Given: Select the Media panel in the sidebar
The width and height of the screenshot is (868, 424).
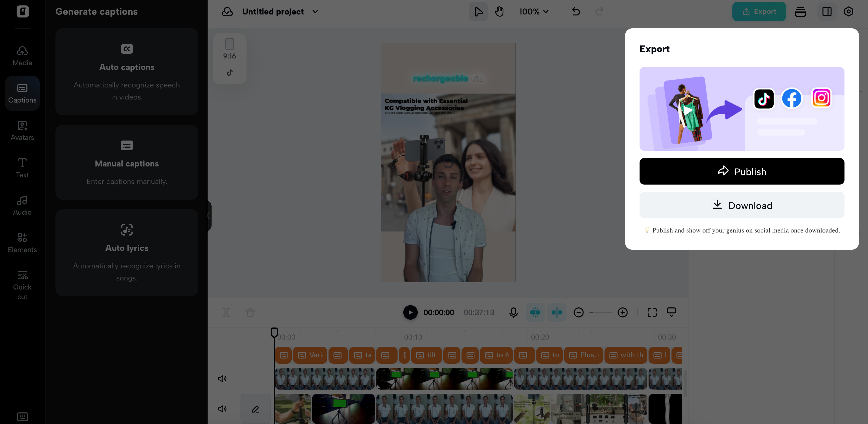Looking at the screenshot, I should (22, 55).
